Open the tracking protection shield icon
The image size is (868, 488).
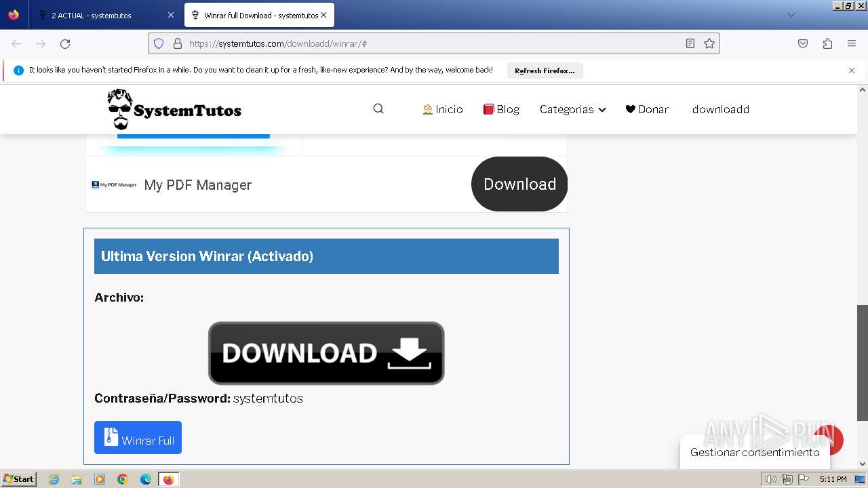pyautogui.click(x=159, y=43)
